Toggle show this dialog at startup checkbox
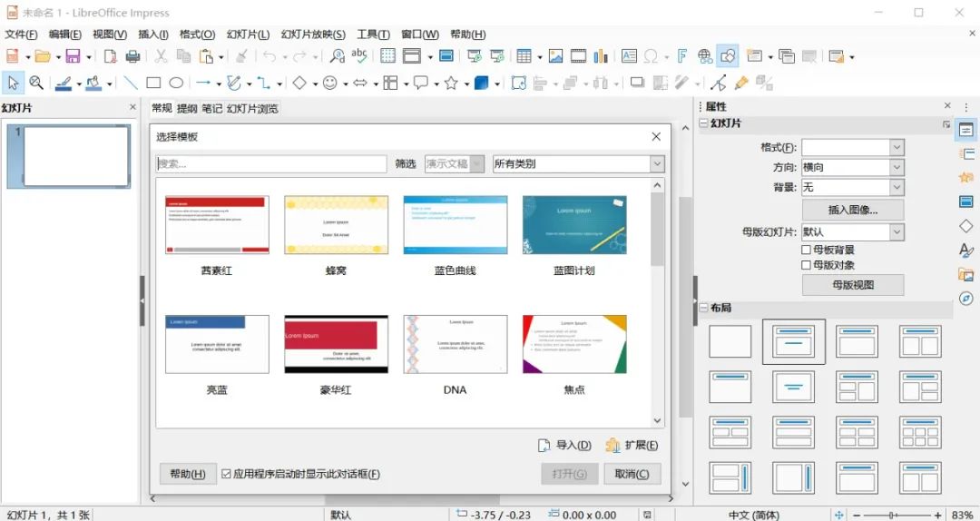Image resolution: width=980 pixels, height=521 pixels. (x=226, y=474)
